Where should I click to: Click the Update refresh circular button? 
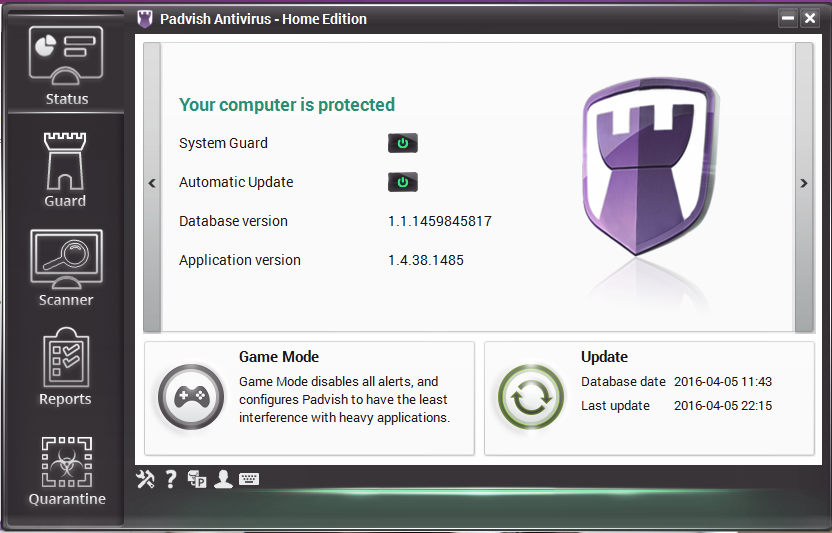pos(531,397)
